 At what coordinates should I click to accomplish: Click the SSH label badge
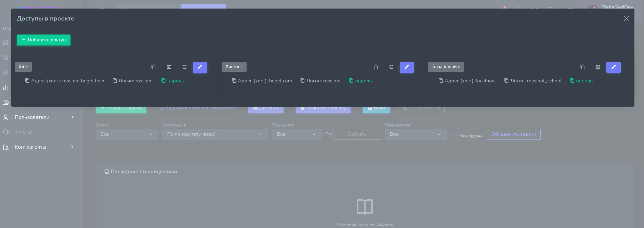click(23, 67)
